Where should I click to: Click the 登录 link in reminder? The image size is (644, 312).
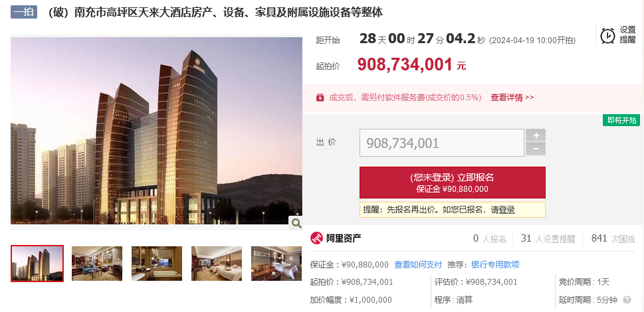507,210
